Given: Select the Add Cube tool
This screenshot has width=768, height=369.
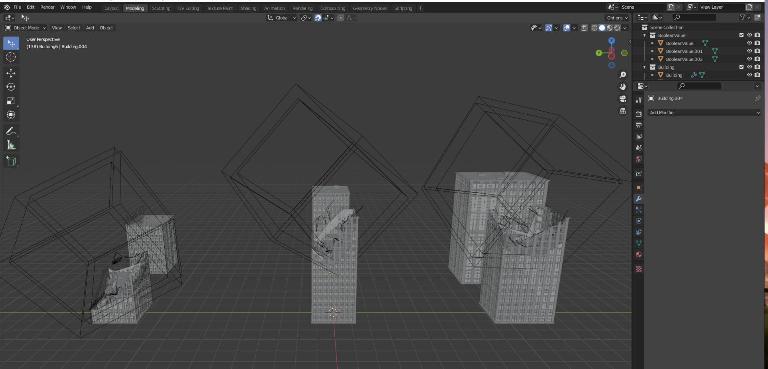Looking at the screenshot, I should point(11,160).
